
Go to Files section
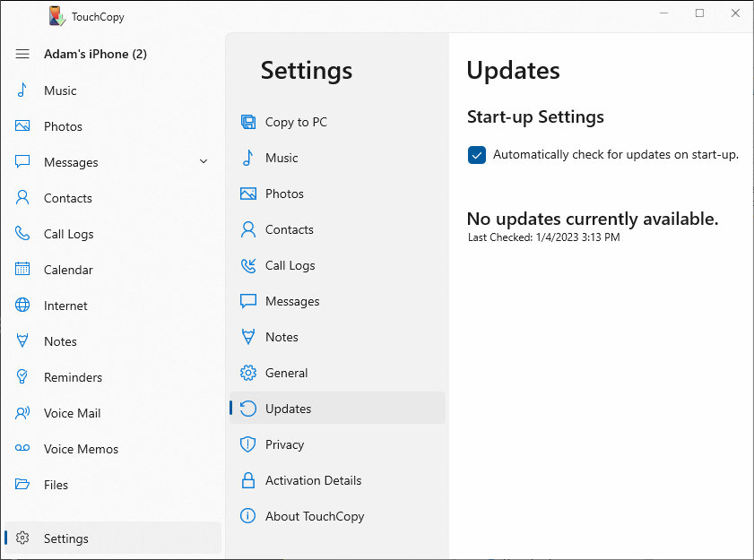[113, 484]
